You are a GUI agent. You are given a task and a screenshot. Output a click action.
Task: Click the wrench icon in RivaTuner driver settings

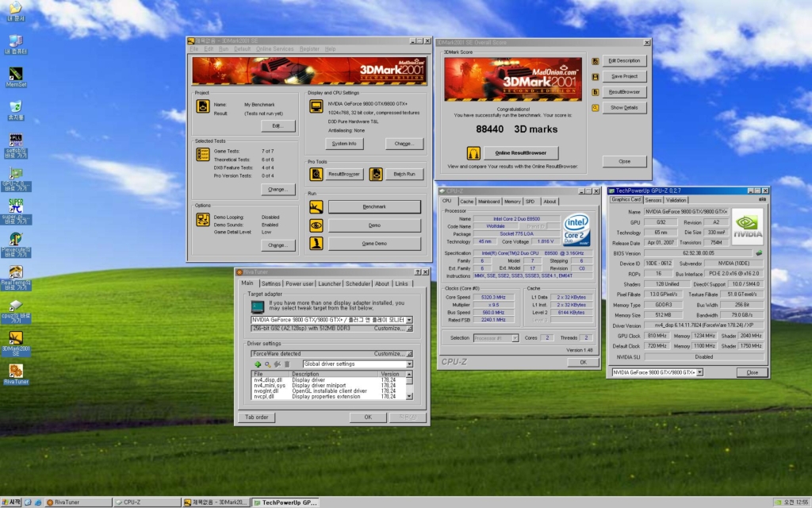tap(277, 364)
